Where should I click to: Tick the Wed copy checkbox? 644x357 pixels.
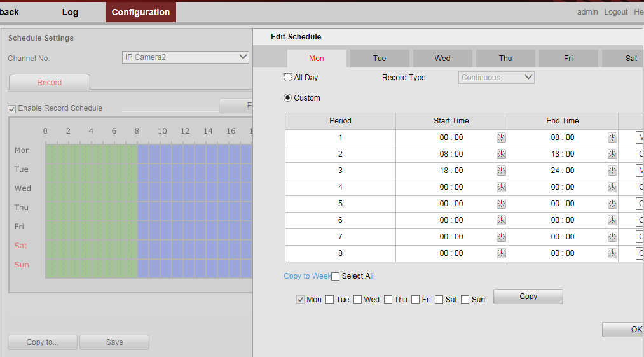tap(358, 300)
